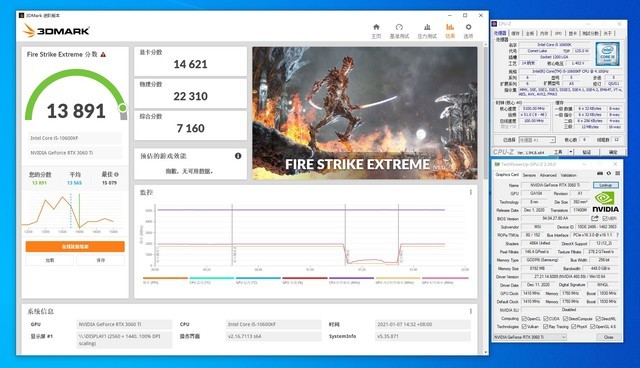Click the physics score value 22 310

(190, 96)
